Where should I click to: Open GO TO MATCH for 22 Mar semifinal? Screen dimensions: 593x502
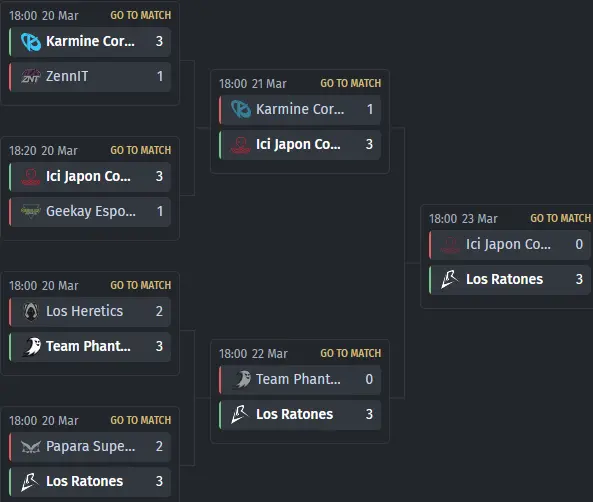(x=351, y=353)
